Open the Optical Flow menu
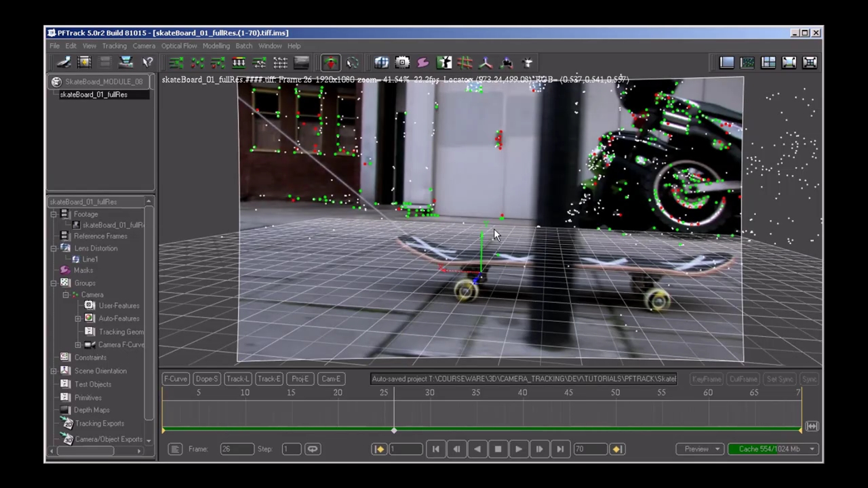Screen dimensions: 868x488 (179, 46)
